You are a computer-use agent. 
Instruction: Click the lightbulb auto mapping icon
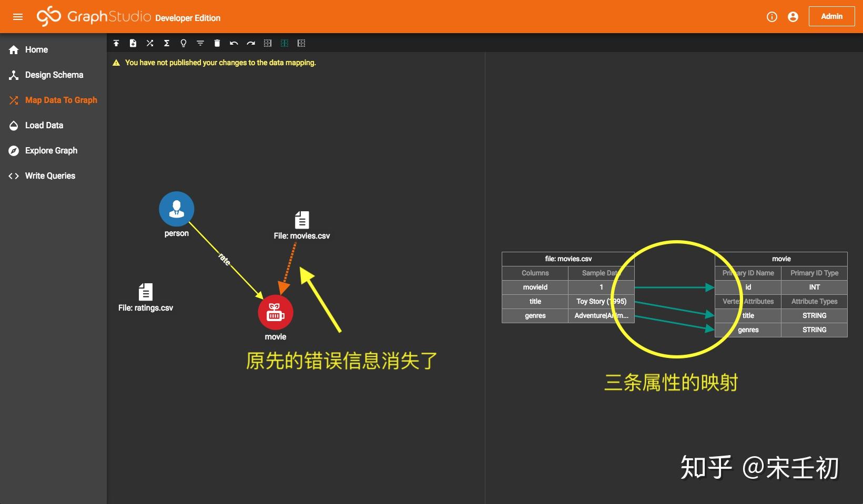[x=184, y=43]
